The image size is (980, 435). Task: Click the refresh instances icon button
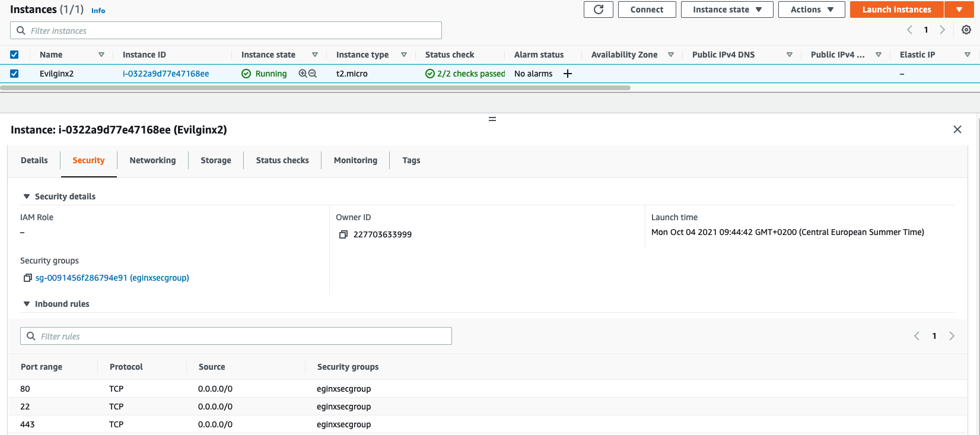(598, 9)
